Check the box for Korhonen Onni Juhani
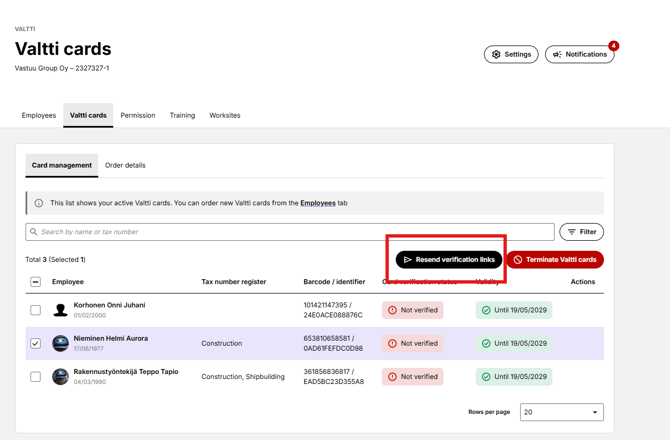This screenshot has height=440, width=670. pos(35,310)
